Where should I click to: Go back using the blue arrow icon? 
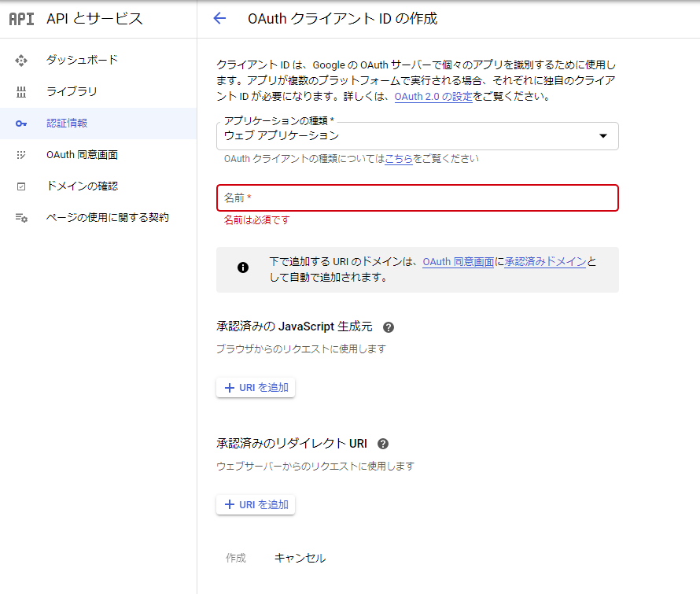pos(219,18)
